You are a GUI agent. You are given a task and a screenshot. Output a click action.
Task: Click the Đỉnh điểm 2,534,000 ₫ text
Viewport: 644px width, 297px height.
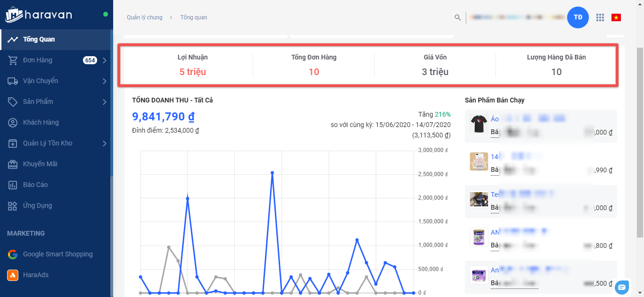click(x=165, y=131)
